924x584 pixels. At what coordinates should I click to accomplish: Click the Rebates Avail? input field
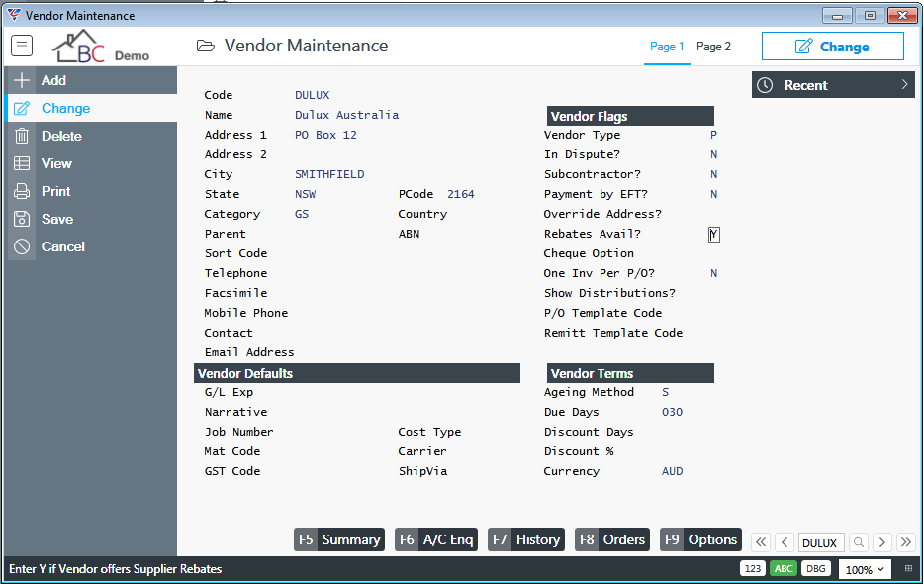pyautogui.click(x=713, y=235)
